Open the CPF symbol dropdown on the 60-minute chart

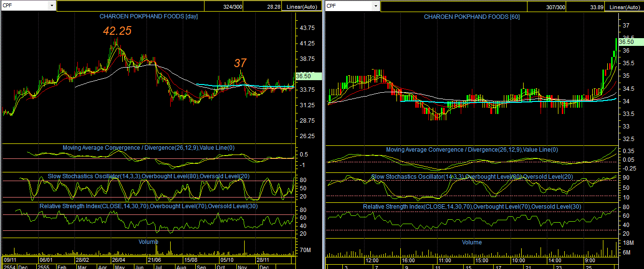(x=376, y=6)
